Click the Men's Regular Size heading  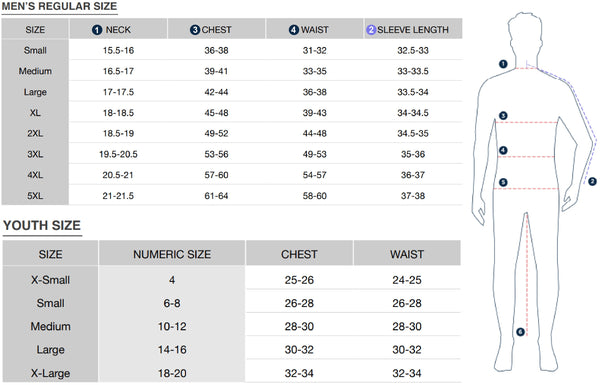click(x=59, y=7)
